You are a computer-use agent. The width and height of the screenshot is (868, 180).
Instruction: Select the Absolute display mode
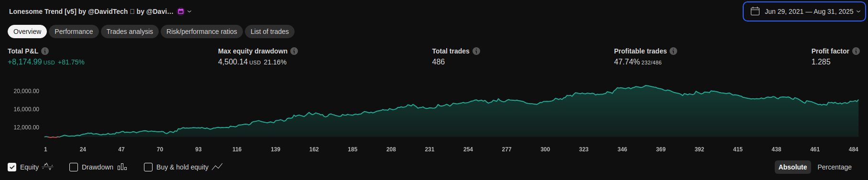(x=792, y=167)
